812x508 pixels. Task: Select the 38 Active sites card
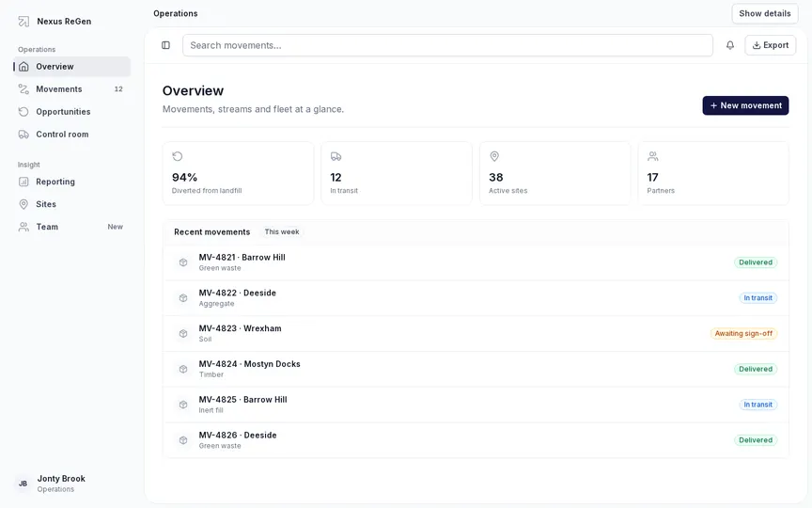click(x=555, y=173)
